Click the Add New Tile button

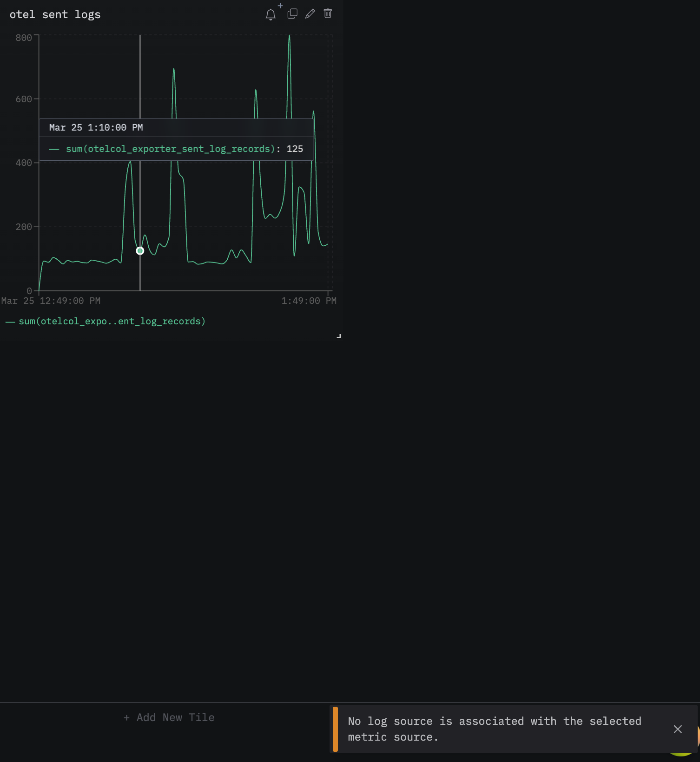[x=169, y=717]
